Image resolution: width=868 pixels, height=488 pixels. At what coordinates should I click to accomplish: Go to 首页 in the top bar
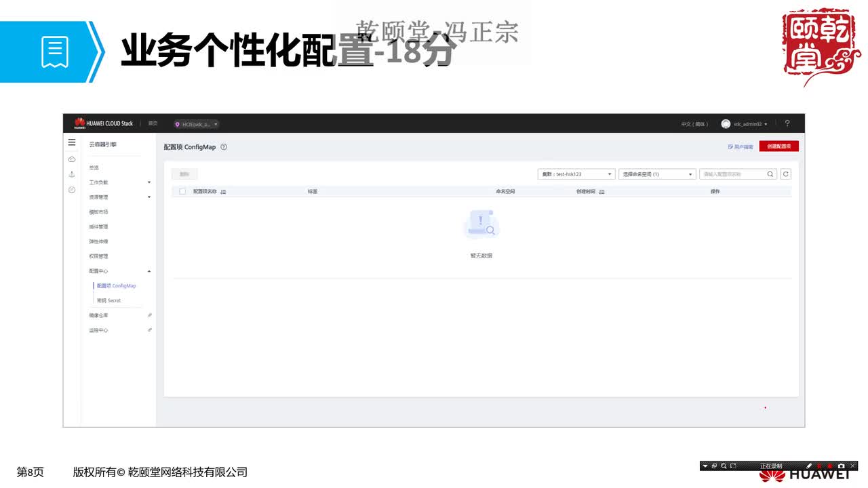153,123
